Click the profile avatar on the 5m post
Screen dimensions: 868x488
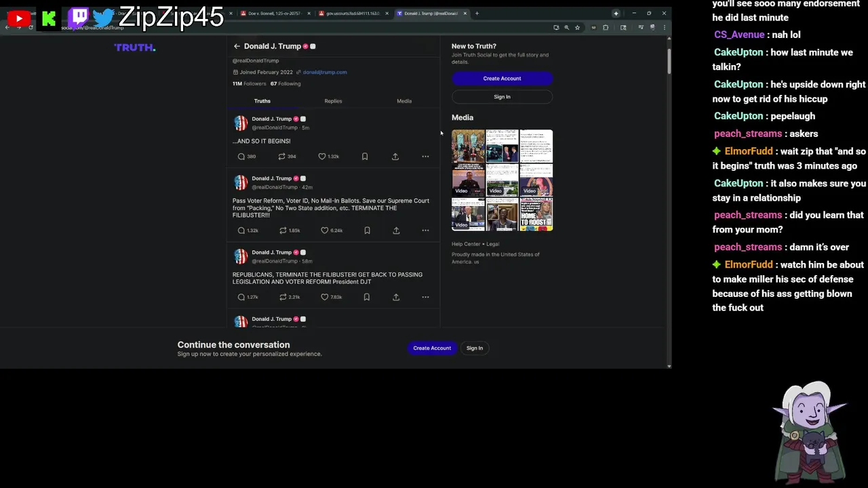[241, 123]
